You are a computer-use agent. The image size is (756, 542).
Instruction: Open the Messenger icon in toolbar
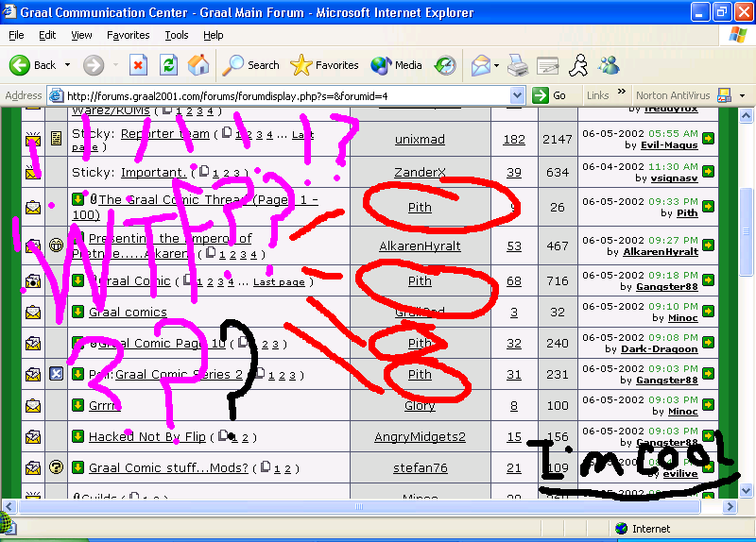click(x=609, y=65)
